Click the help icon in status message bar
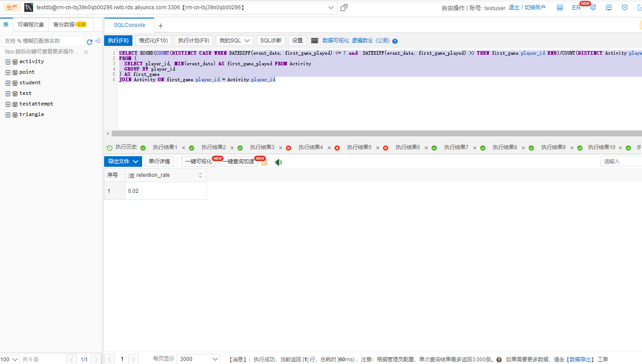The image size is (642, 364). coord(499,360)
